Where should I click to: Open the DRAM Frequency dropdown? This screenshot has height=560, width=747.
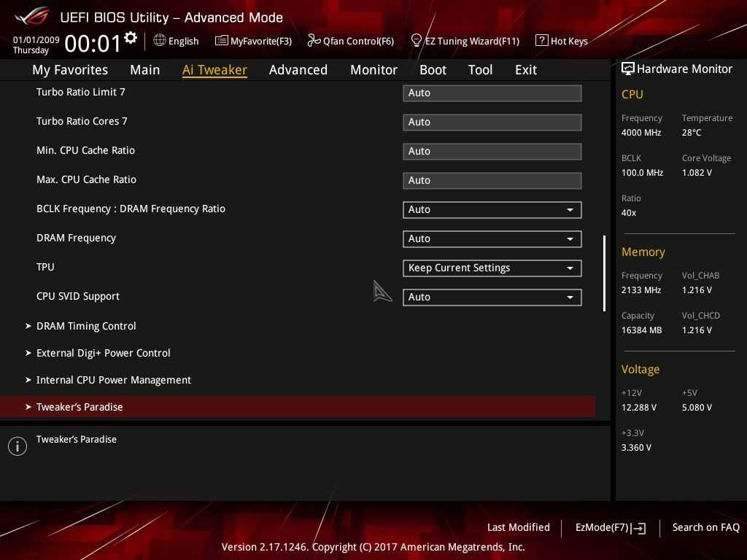pyautogui.click(x=492, y=238)
